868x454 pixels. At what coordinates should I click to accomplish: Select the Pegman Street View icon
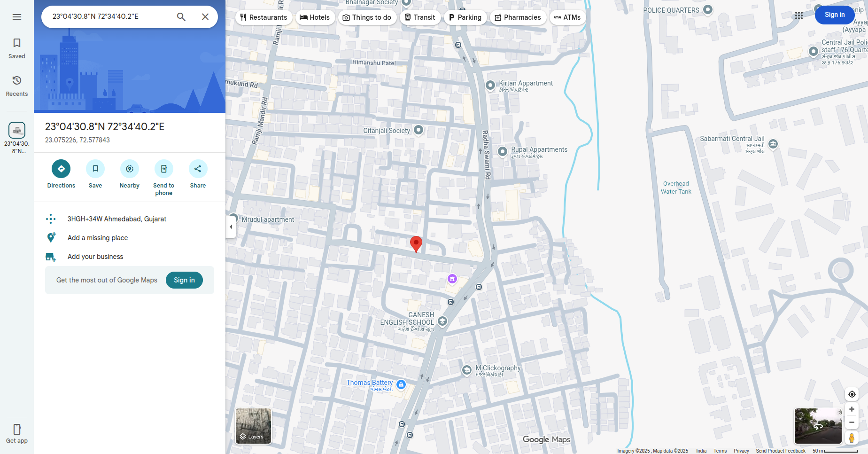click(852, 438)
